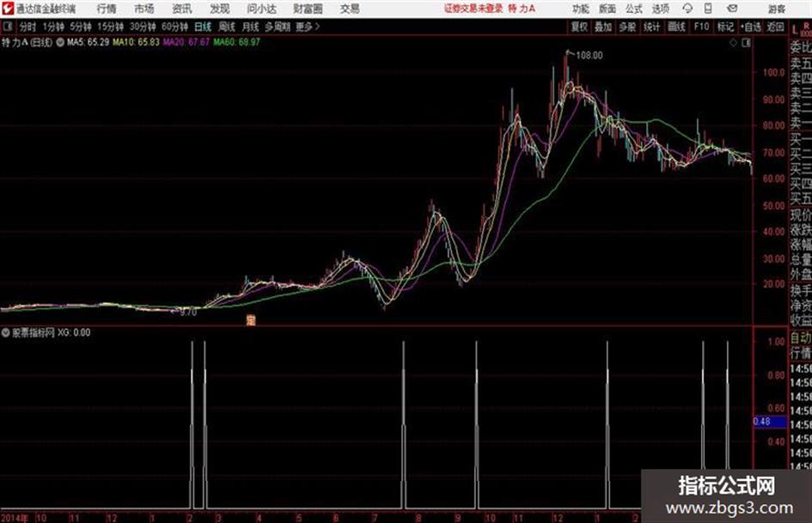Open the 公式 menu

tap(633, 9)
